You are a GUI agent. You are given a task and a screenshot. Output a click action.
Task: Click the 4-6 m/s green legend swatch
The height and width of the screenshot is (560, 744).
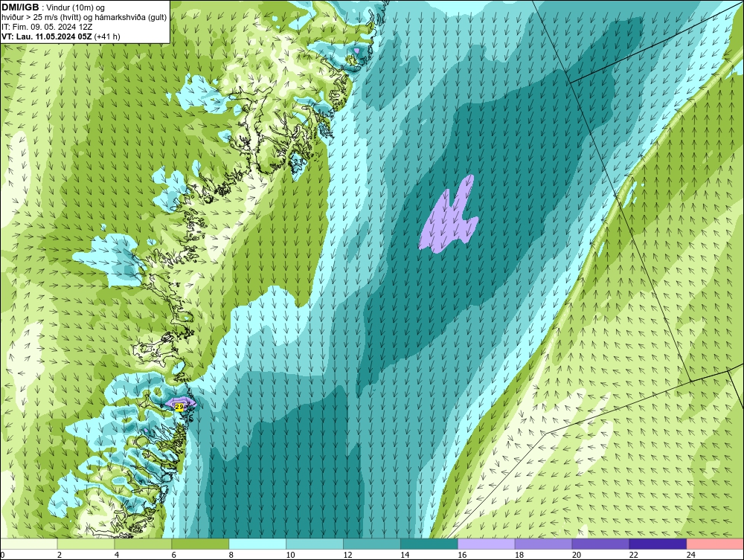tap(143, 544)
